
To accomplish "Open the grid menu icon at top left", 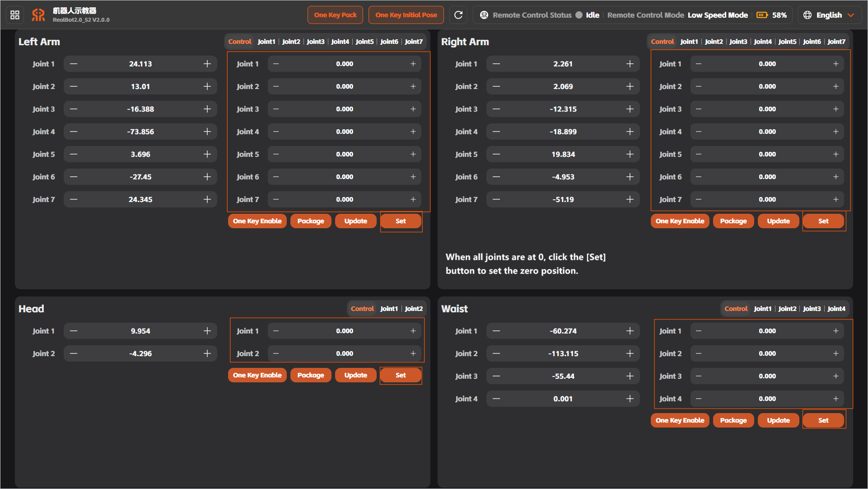I will click(15, 15).
